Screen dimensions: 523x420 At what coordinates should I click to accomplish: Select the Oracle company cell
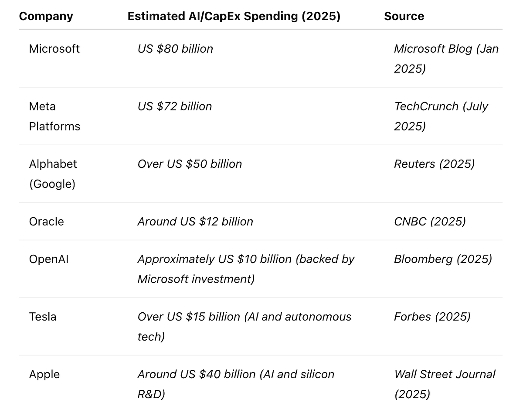(47, 222)
